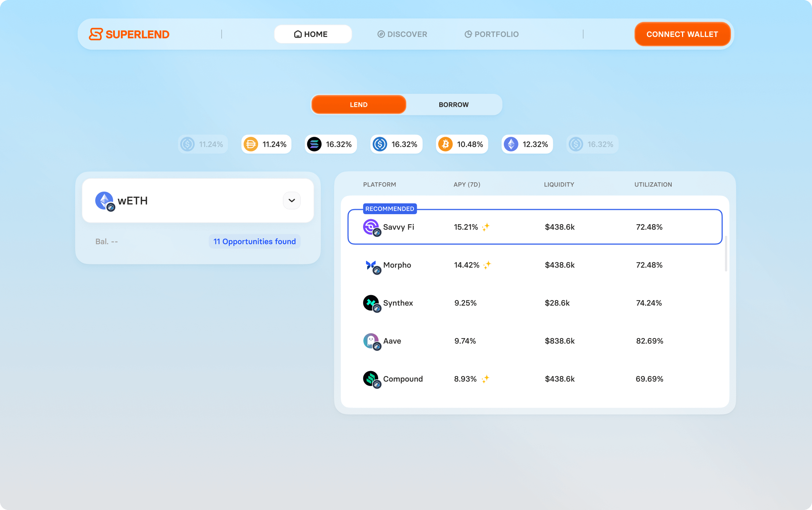Select the Ethereum 12.32% token chip
This screenshot has height=510, width=812.
tap(527, 144)
